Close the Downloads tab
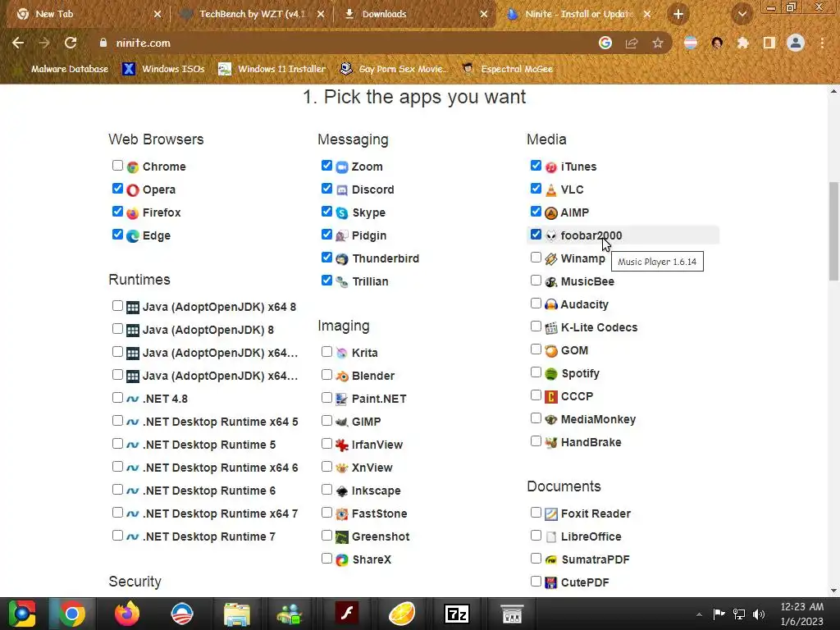The height and width of the screenshot is (630, 840). click(x=484, y=15)
